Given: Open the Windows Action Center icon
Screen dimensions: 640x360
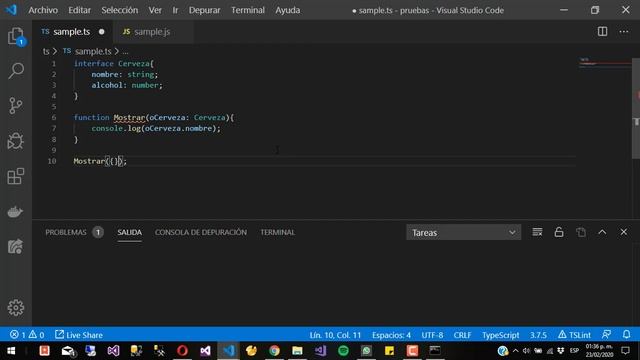Looking at the screenshot, I should [x=625, y=351].
